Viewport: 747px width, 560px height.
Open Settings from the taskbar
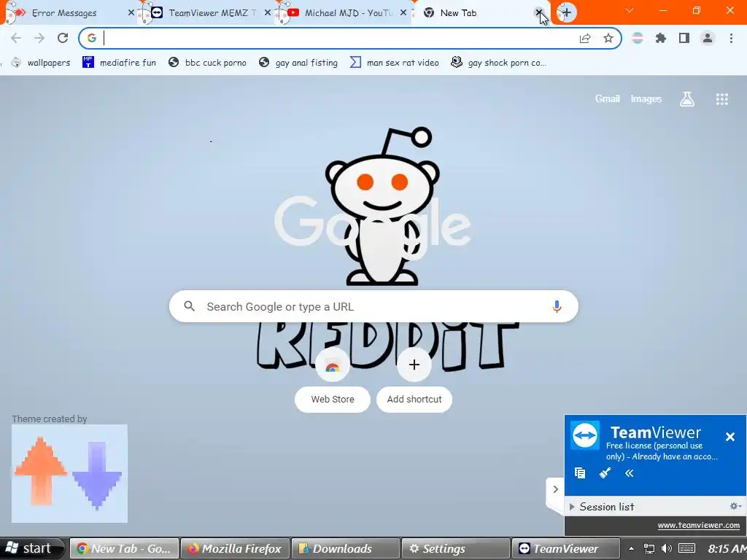(456, 548)
